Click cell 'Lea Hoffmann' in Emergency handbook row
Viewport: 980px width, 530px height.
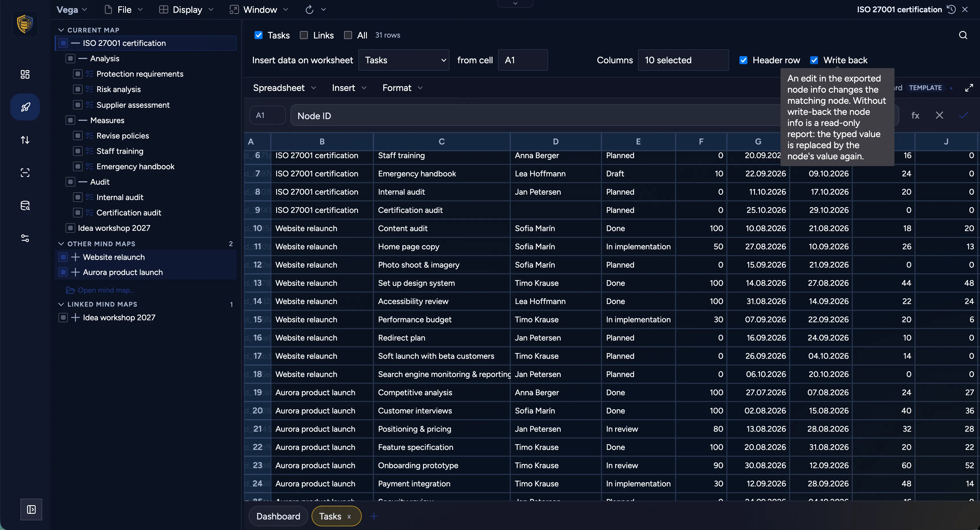tap(556, 174)
